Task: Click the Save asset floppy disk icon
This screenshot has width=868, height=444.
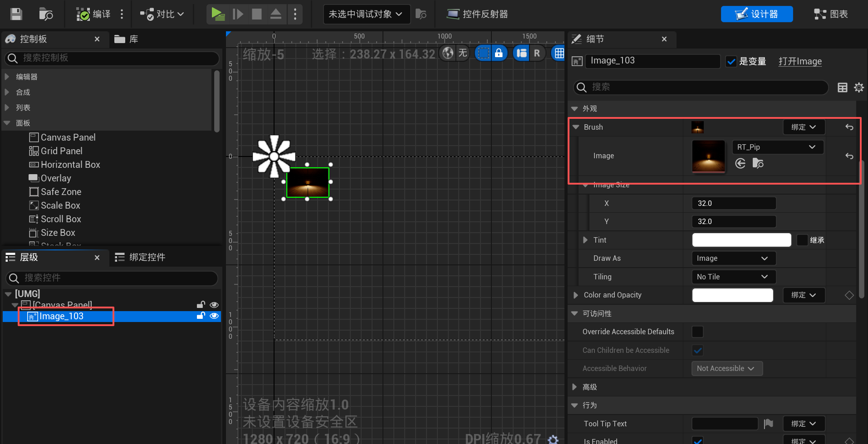Action: pyautogui.click(x=16, y=14)
